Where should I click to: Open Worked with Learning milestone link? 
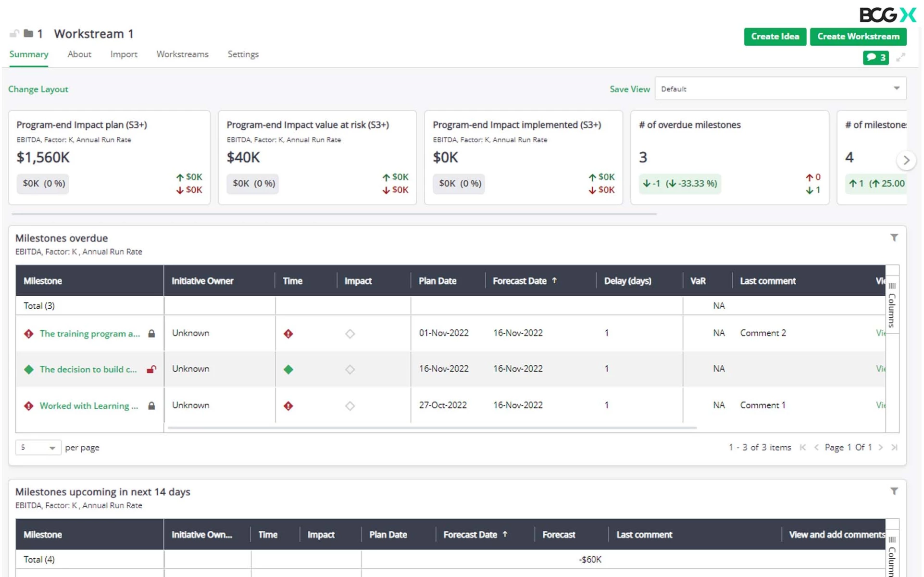click(89, 406)
